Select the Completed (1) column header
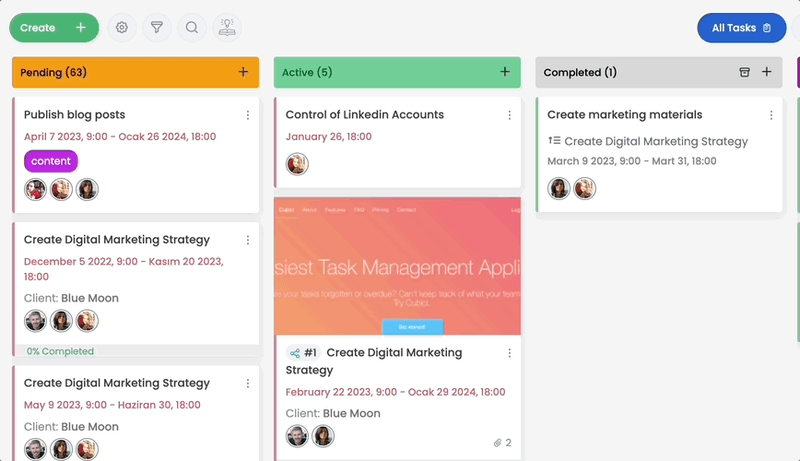The height and width of the screenshot is (461, 800). (x=659, y=72)
